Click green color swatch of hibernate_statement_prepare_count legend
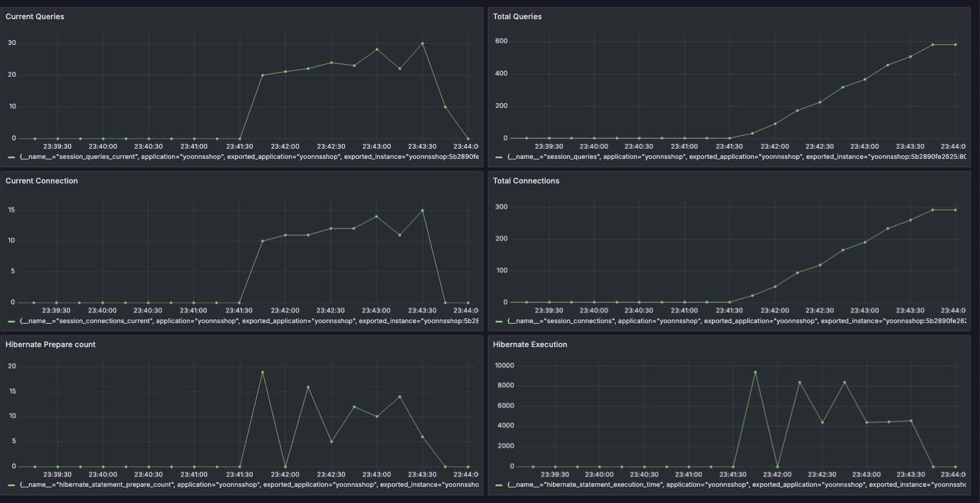 11,486
